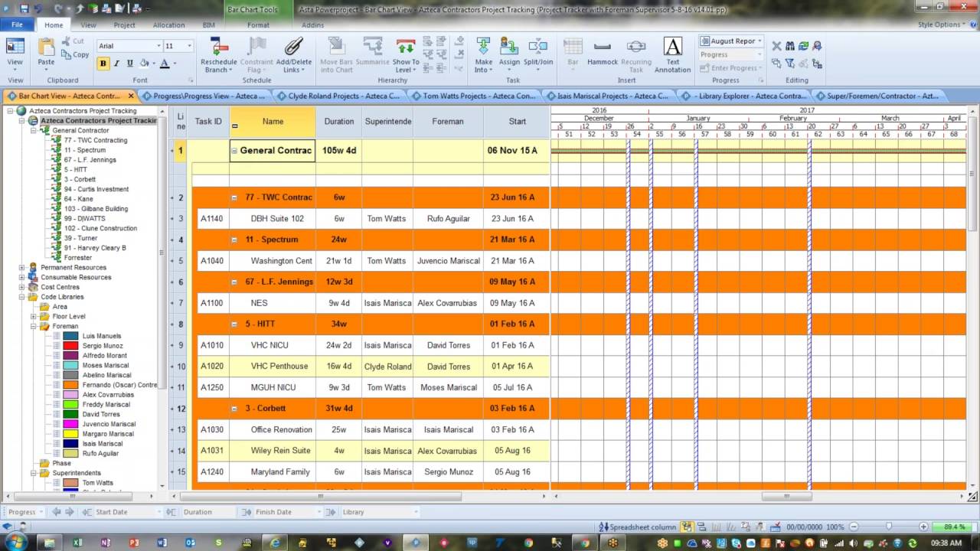Open Style Options in the title area

click(x=942, y=24)
